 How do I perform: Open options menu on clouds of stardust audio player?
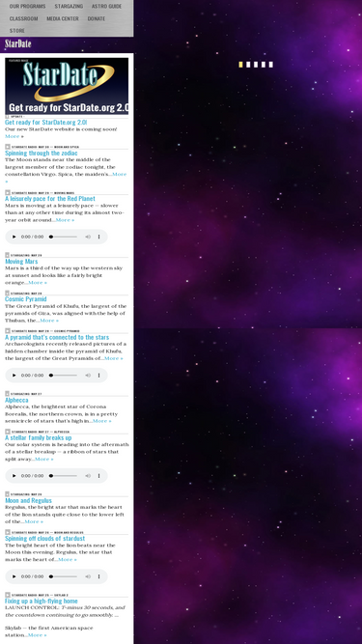point(98,576)
